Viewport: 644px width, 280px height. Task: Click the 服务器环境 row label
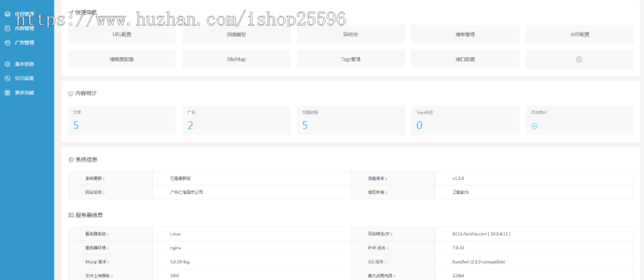click(x=97, y=248)
